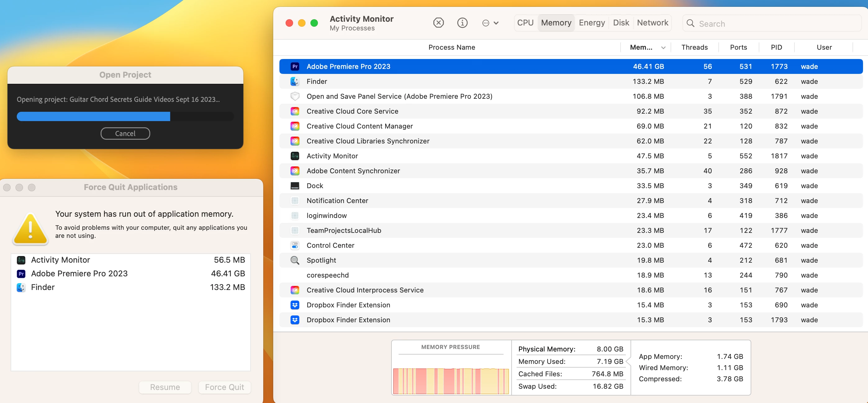Viewport: 868px width, 403px height.
Task: Switch to the CPU tab
Action: point(525,23)
